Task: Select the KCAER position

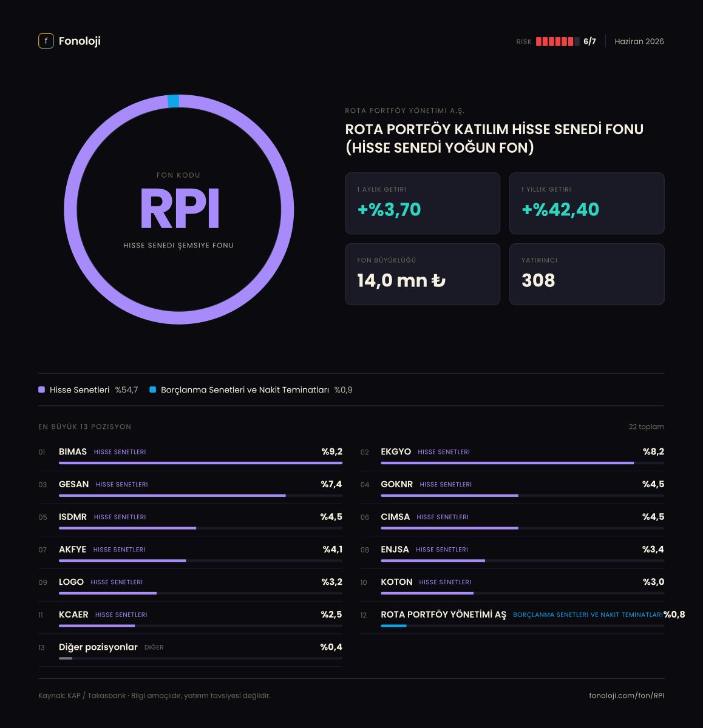Action: coord(190,619)
